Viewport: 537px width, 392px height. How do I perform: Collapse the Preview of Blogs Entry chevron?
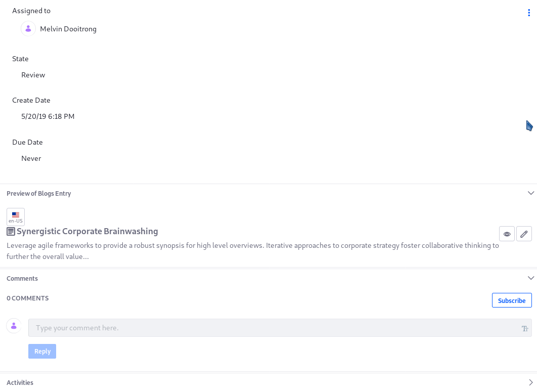coord(531,193)
